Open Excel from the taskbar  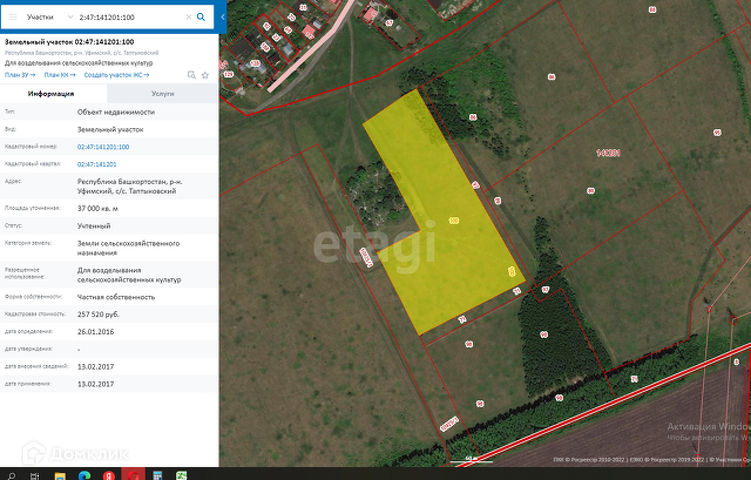tap(181, 474)
